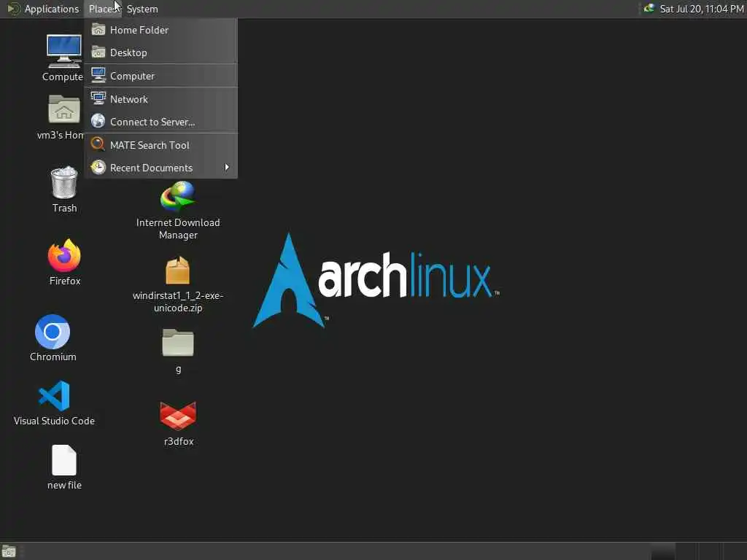Choose Network in Places menu

point(160,99)
